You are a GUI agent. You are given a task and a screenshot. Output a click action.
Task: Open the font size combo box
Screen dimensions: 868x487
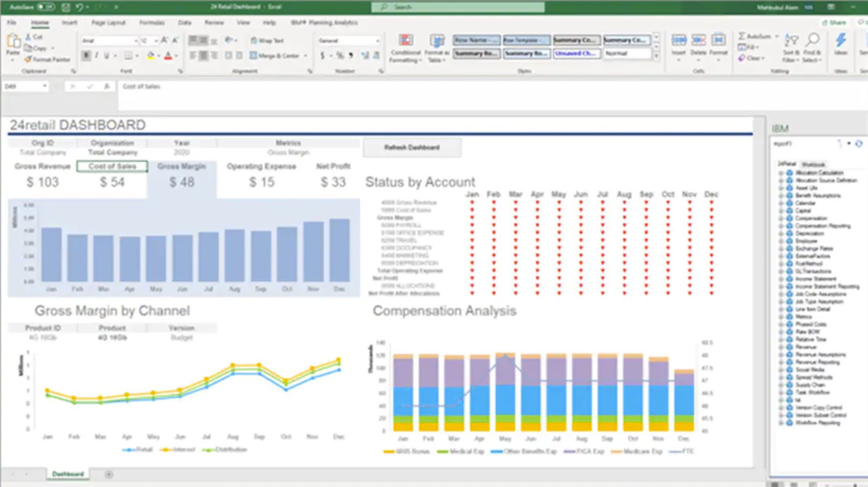pyautogui.click(x=149, y=41)
